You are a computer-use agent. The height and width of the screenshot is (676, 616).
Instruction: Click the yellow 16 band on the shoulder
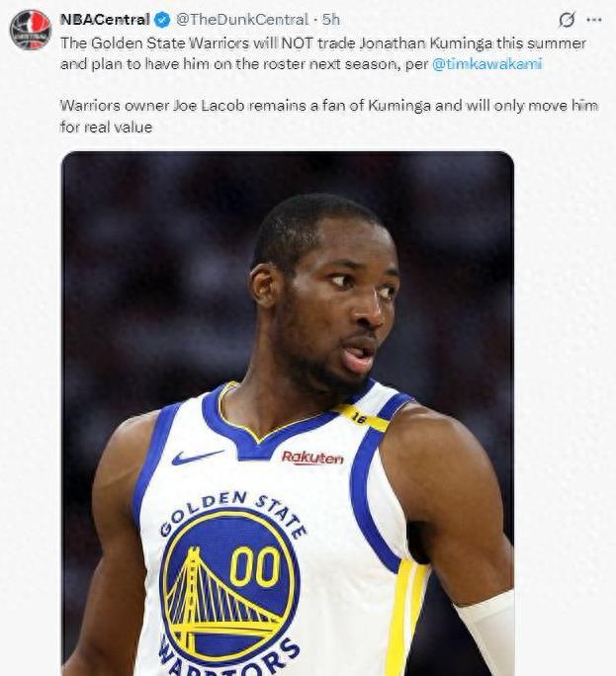(362, 417)
